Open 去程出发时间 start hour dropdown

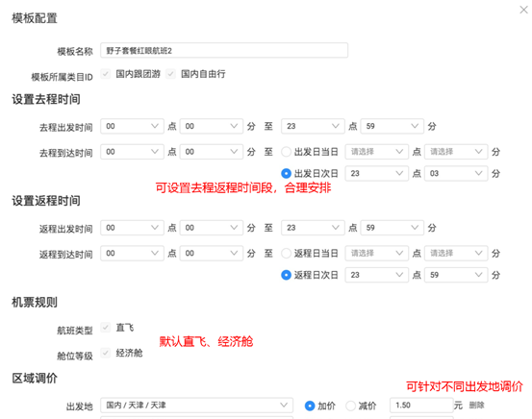tap(132, 126)
